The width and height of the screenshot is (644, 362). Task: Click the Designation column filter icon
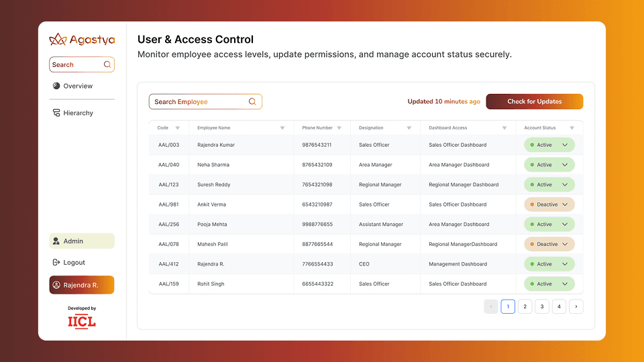(409, 128)
